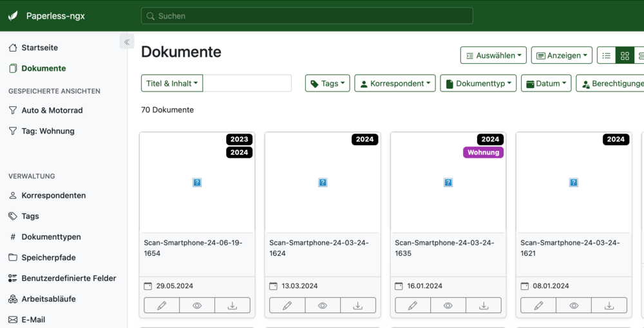The height and width of the screenshot is (328, 644).
Task: Switch to list view layout
Action: point(606,55)
